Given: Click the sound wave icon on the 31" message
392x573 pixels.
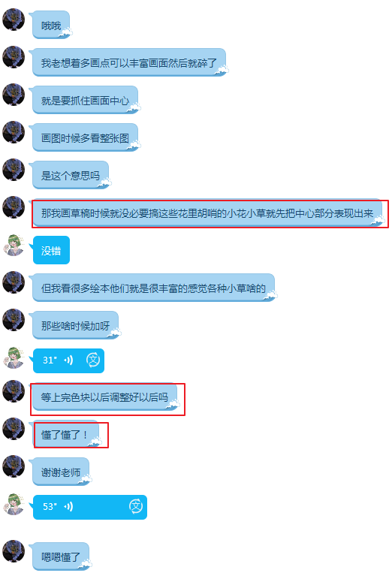Looking at the screenshot, I should pyautogui.click(x=68, y=360).
